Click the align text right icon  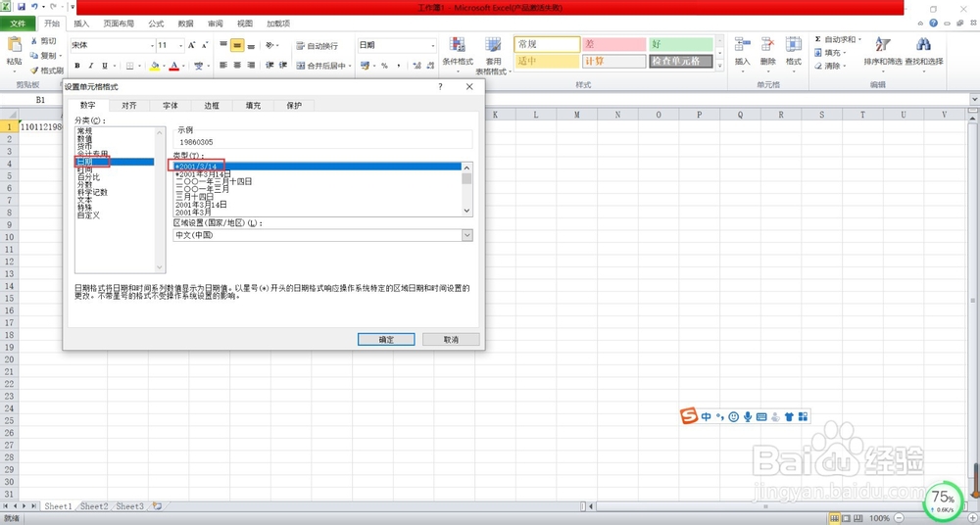pyautogui.click(x=251, y=65)
